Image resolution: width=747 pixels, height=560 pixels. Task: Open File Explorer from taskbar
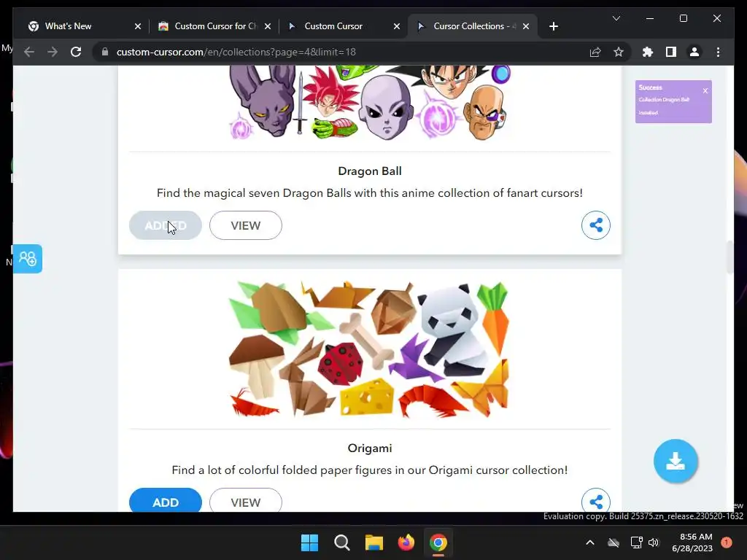pyautogui.click(x=374, y=542)
